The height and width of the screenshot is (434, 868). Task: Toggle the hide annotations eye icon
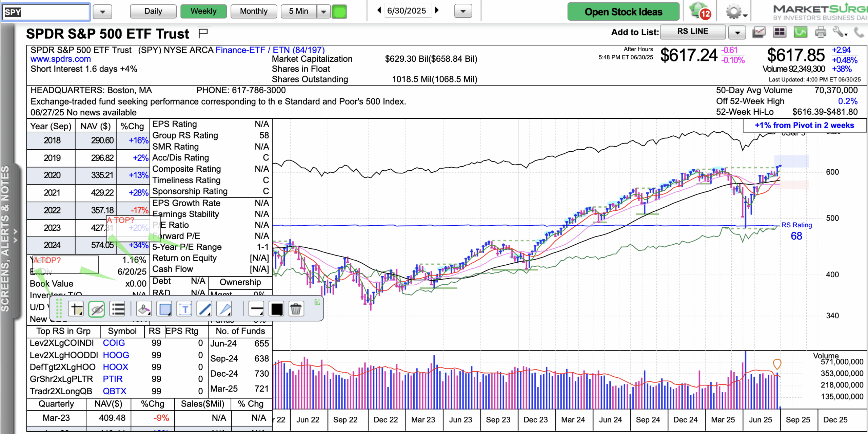(97, 309)
